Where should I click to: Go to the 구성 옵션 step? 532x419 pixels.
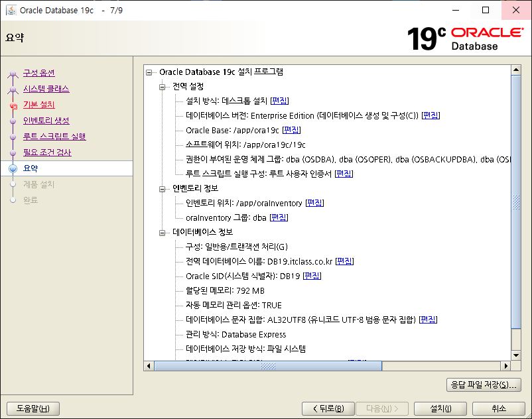(x=39, y=73)
